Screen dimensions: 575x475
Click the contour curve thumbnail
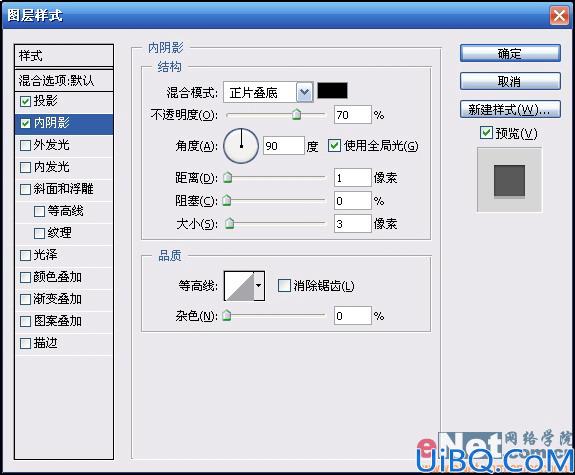point(239,286)
